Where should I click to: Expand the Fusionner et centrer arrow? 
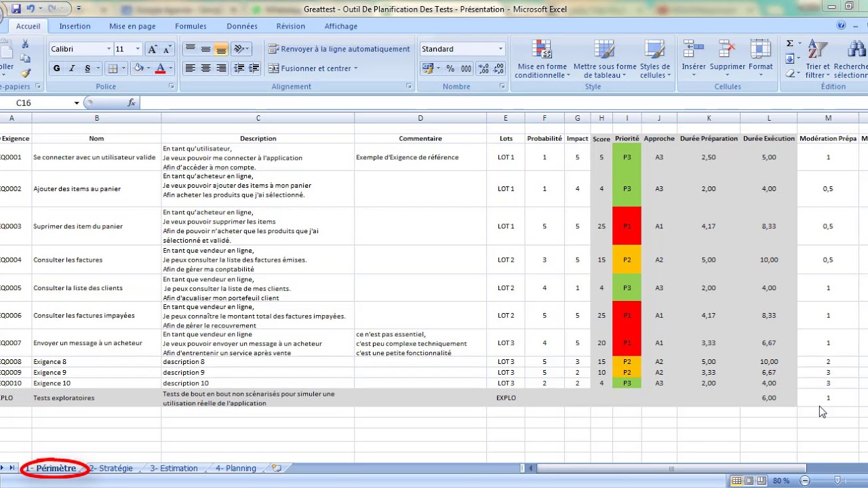click(355, 68)
